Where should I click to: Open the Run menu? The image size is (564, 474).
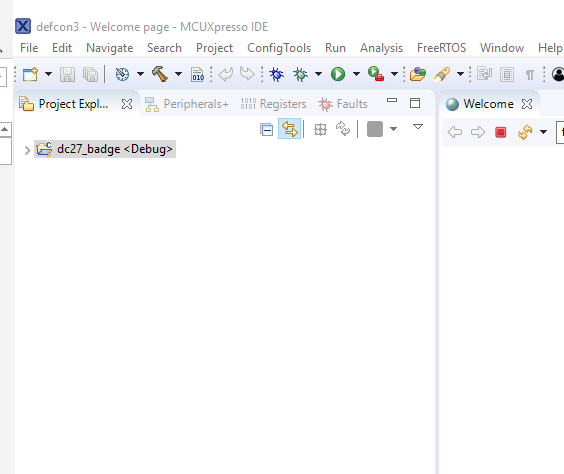pos(335,48)
